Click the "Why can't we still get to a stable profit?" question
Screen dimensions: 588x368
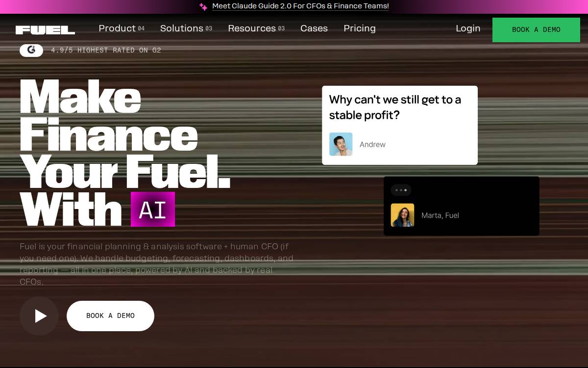[395, 107]
